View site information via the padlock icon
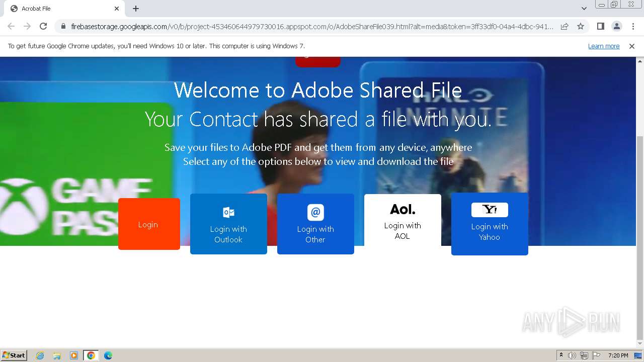Viewport: 644px width, 362px height. [x=63, y=26]
